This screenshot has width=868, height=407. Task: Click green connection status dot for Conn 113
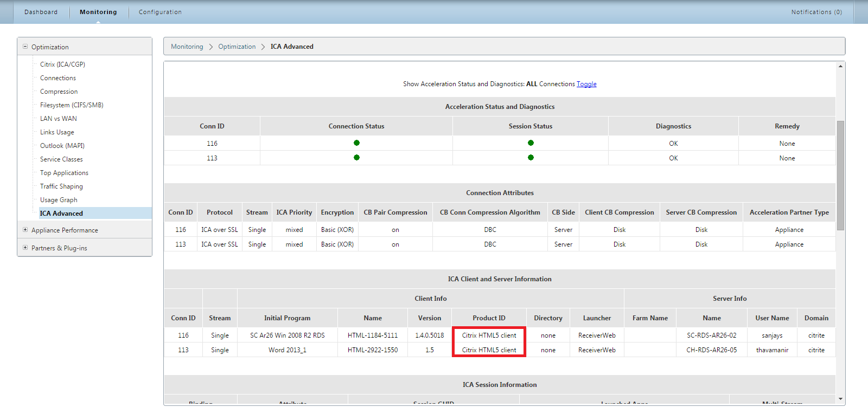coord(356,158)
